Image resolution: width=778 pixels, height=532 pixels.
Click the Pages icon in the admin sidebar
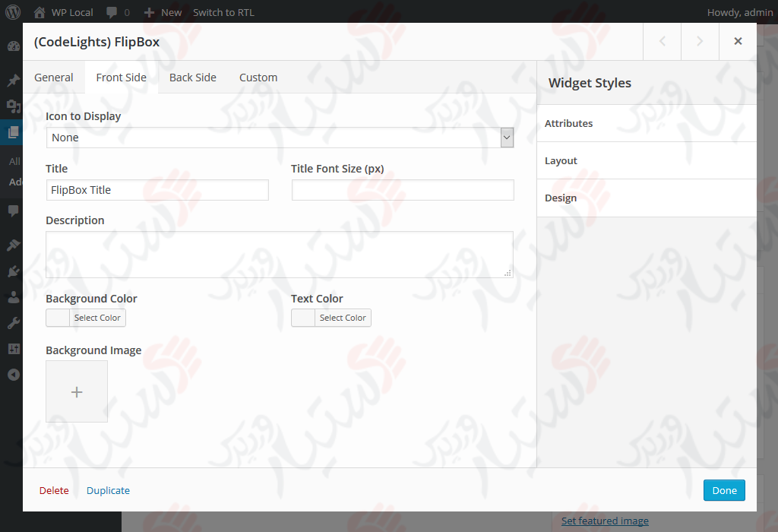(x=12, y=131)
